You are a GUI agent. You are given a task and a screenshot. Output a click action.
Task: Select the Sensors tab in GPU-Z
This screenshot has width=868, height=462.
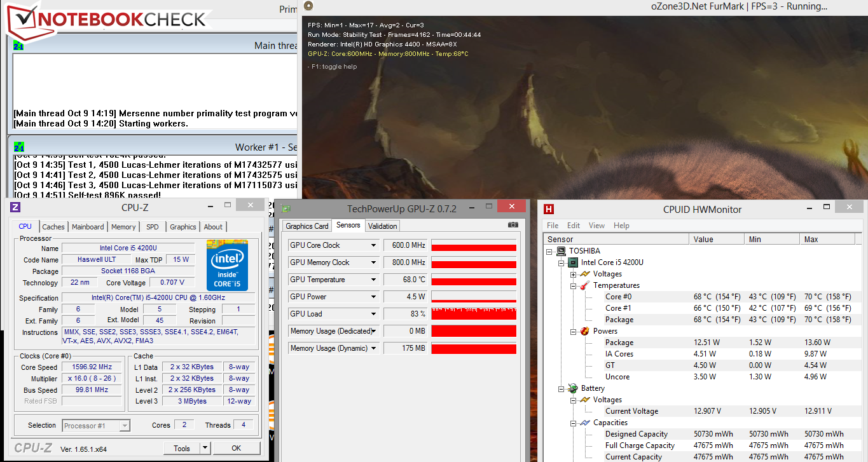click(x=348, y=225)
